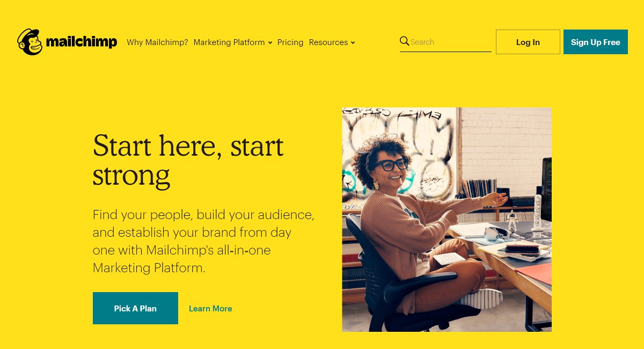Open the Marketing Platform menu

[x=229, y=42]
